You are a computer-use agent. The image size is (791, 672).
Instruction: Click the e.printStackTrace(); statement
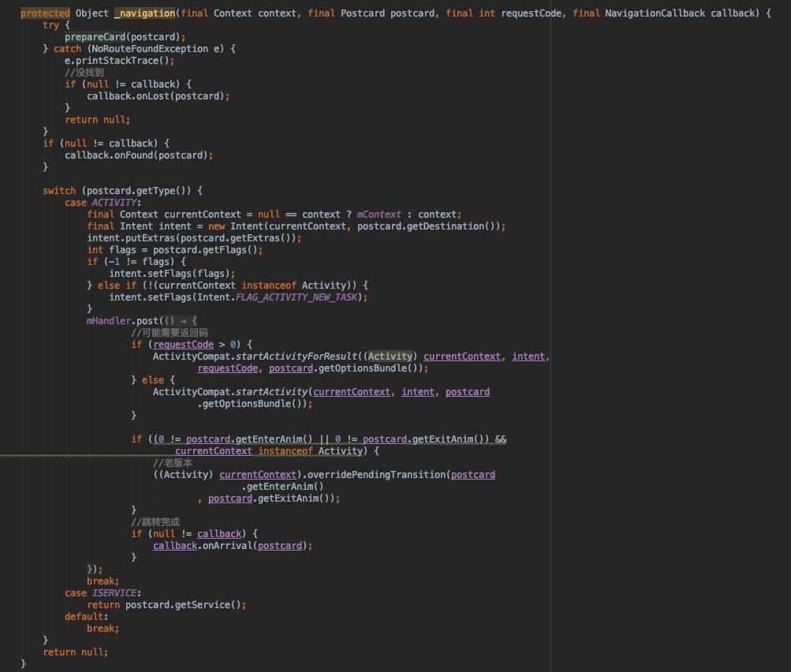tap(120, 61)
